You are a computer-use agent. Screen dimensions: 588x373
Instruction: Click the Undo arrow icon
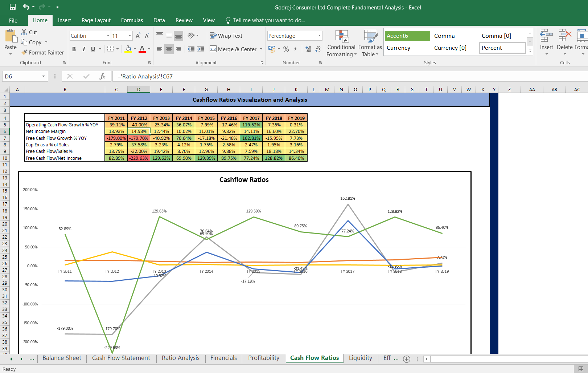coord(26,7)
